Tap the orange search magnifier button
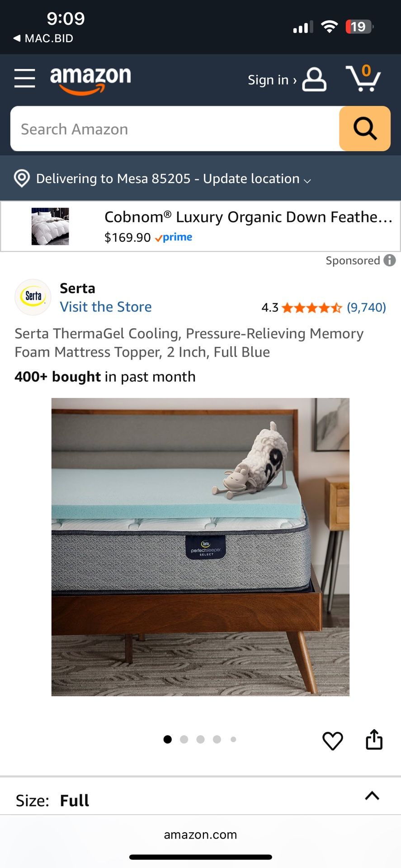401x868 pixels. point(365,128)
